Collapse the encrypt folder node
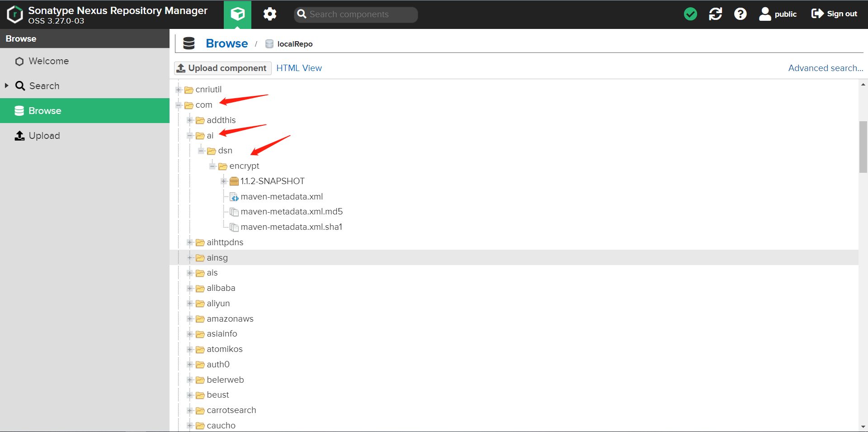 (x=212, y=166)
